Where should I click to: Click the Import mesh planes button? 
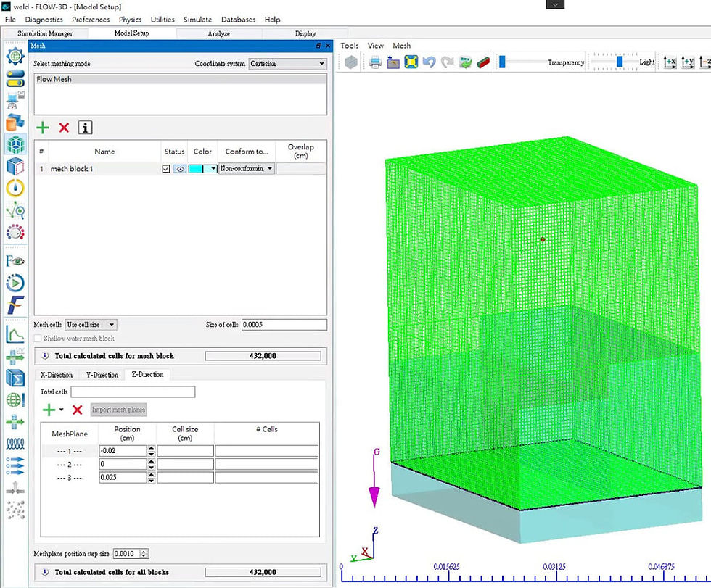click(x=119, y=410)
